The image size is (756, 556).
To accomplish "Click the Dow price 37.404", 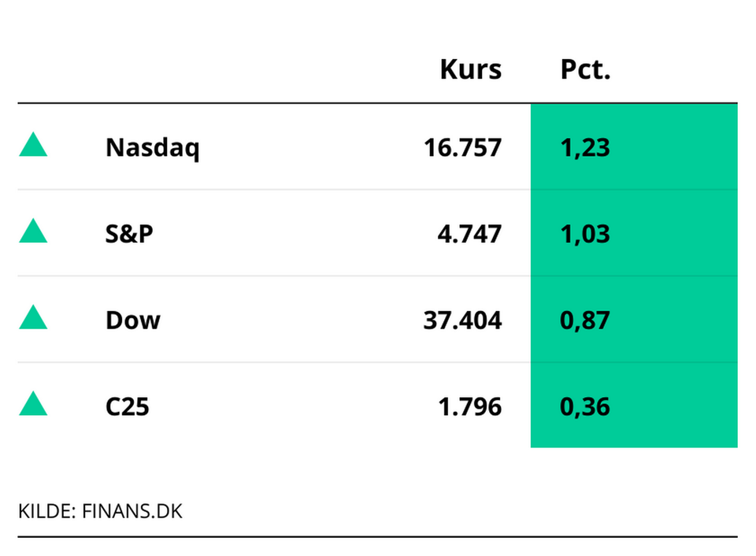I will tap(462, 321).
